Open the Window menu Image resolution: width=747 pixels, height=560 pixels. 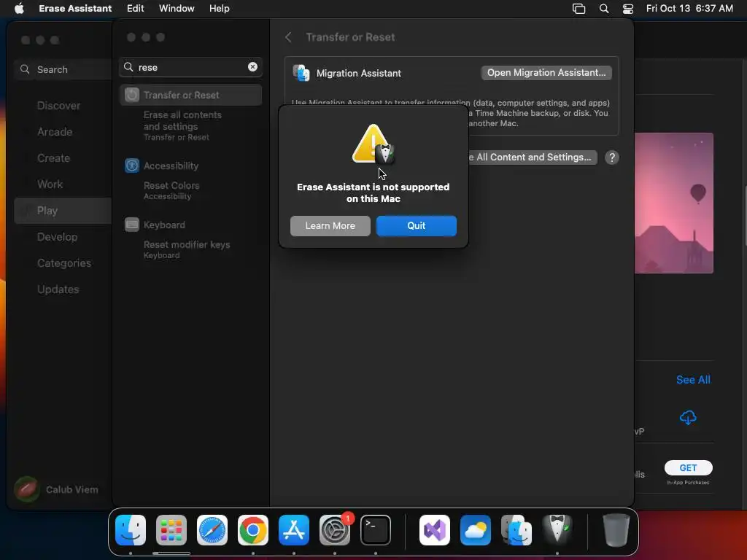[x=177, y=9]
